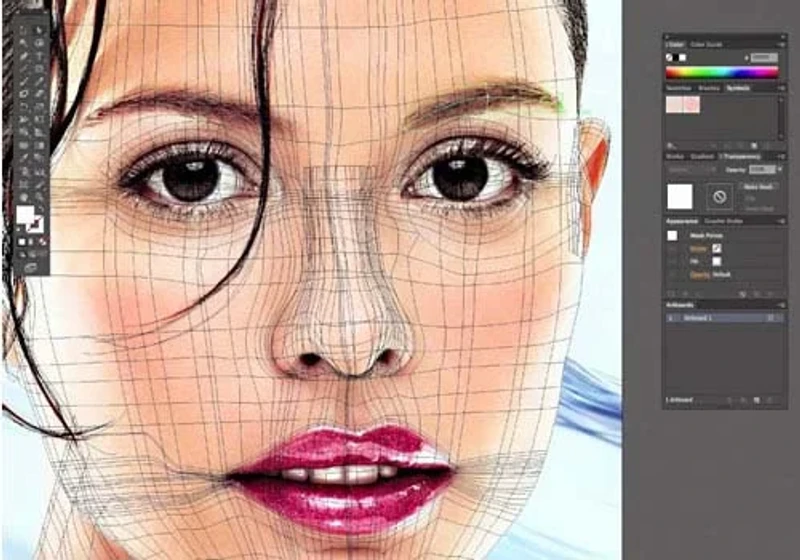Select the Slice tool
800x560 pixels.
[39, 183]
